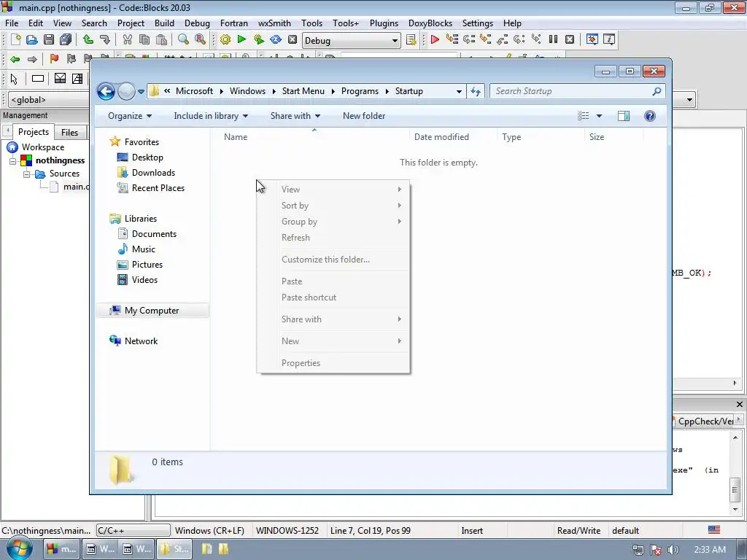Open the Plugins menu

coord(384,23)
